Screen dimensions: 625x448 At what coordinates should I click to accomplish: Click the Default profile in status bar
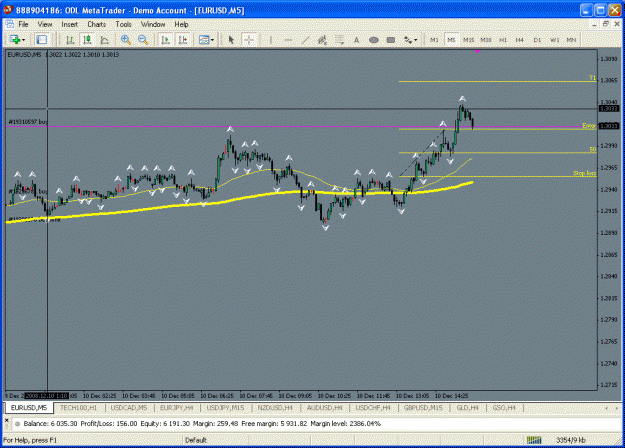(196, 440)
